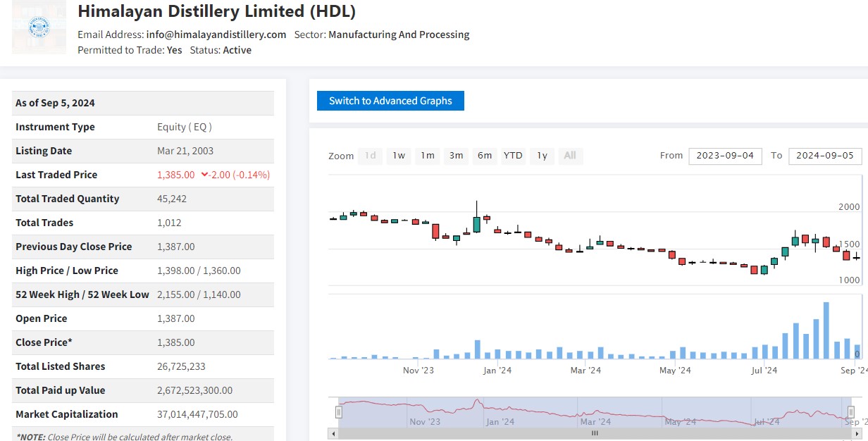The height and width of the screenshot is (441, 868).
Task: Select the Instrument Type value Equity ( EQ )
Action: click(185, 127)
